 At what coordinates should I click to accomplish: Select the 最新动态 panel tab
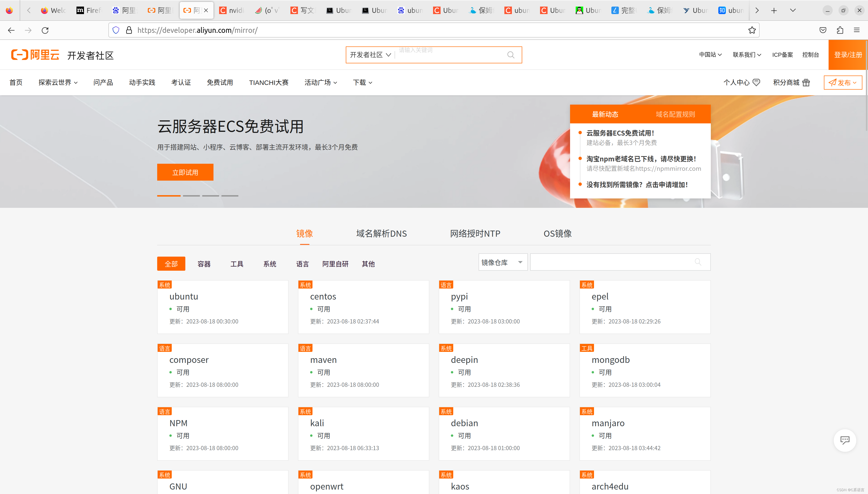coord(605,114)
